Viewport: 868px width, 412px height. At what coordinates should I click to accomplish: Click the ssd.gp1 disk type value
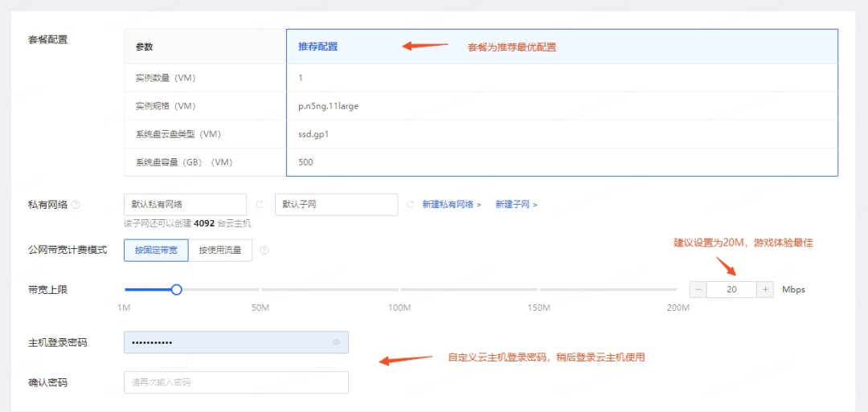(x=314, y=134)
